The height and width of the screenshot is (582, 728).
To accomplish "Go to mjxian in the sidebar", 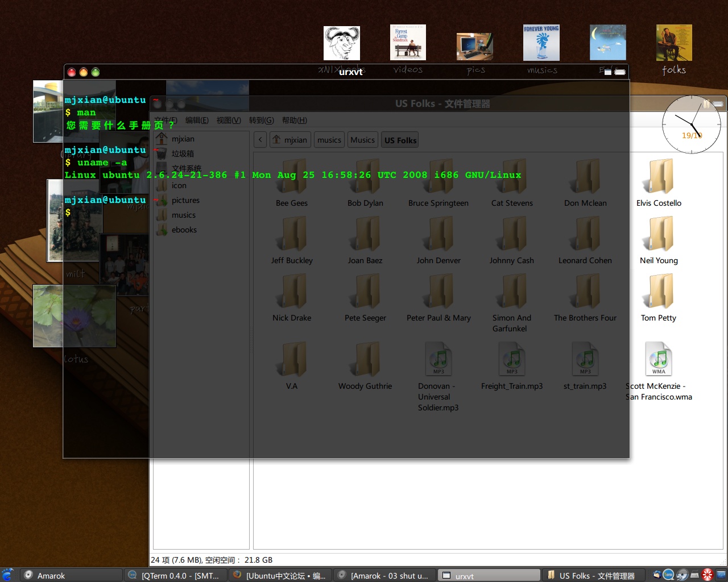I will pos(201,139).
